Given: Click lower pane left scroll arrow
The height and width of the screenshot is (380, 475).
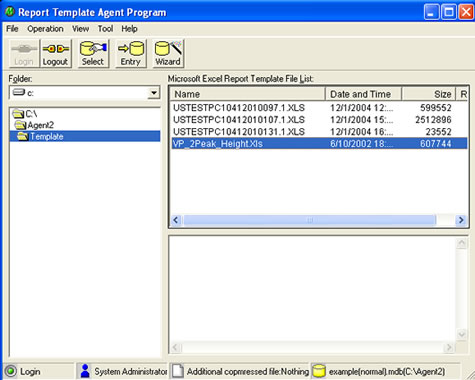Looking at the screenshot, I should (x=176, y=348).
